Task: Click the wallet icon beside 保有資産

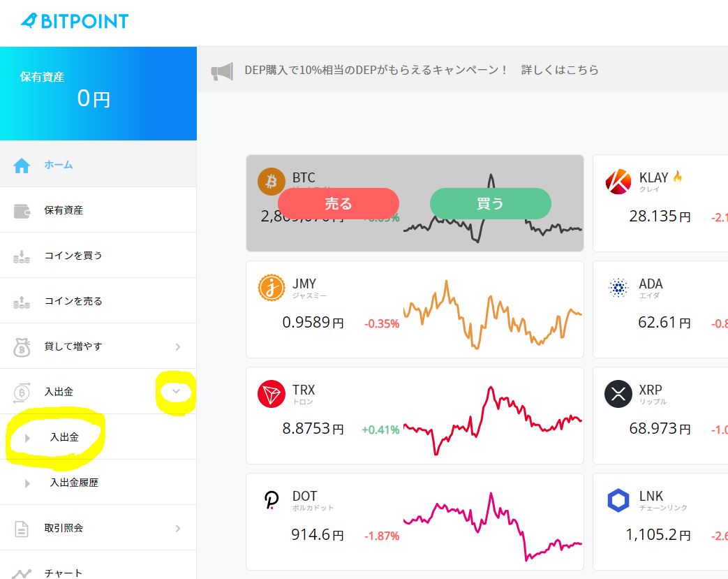Action: [22, 211]
